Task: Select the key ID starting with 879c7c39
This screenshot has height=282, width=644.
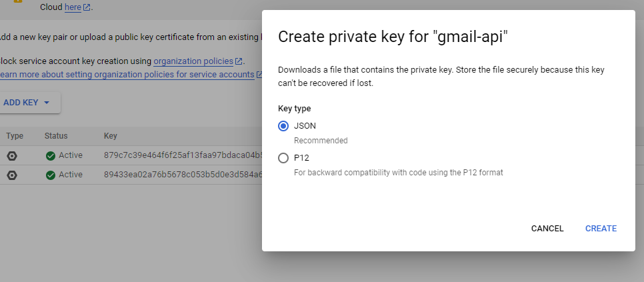Action: pos(183,155)
